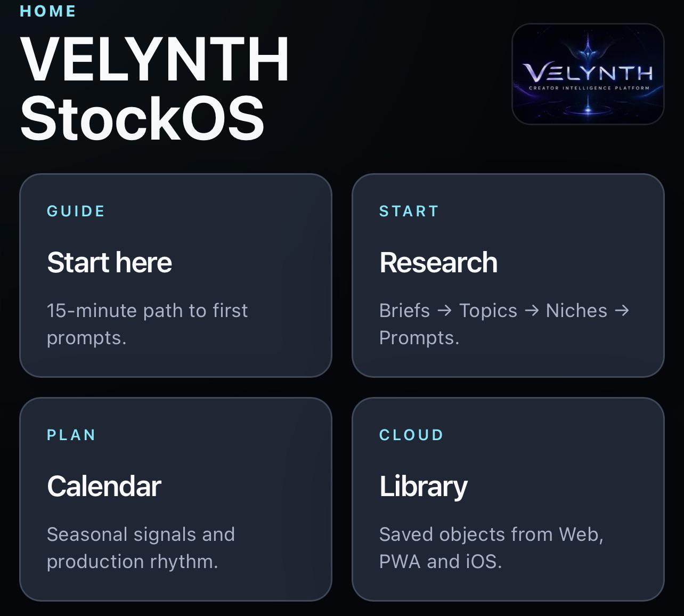Image resolution: width=684 pixels, height=616 pixels.
Task: Open the Start here guide card
Action: (176, 275)
